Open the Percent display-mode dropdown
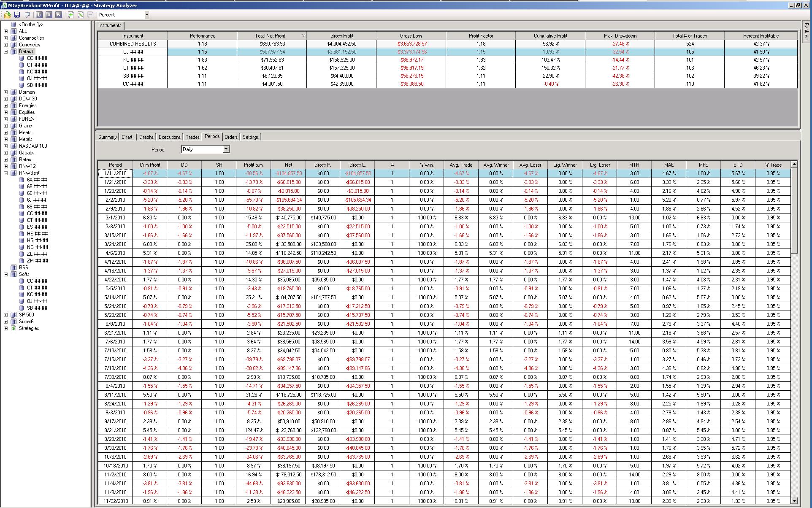The image size is (812, 508). tap(146, 15)
